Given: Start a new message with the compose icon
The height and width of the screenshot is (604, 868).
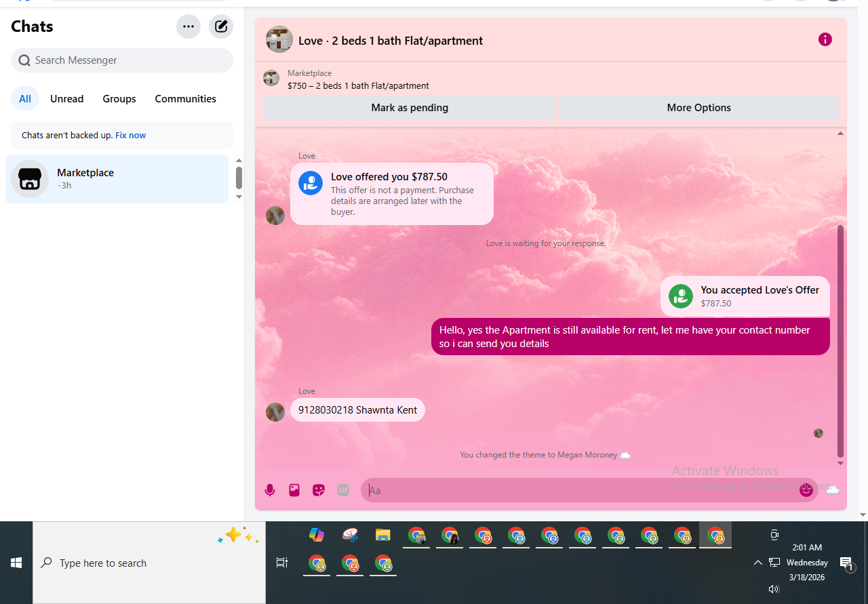Looking at the screenshot, I should click(x=221, y=26).
